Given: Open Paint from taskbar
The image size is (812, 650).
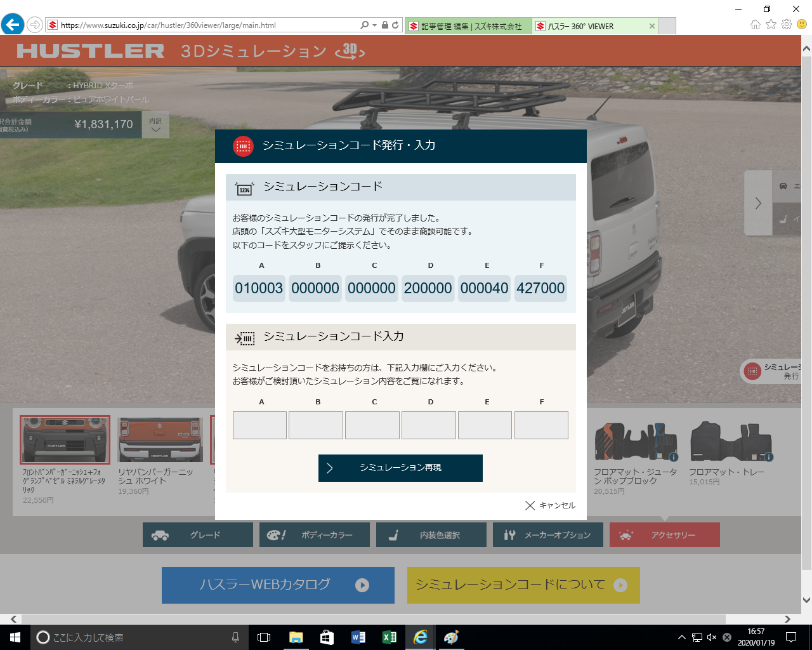Looking at the screenshot, I should pyautogui.click(x=451, y=637).
